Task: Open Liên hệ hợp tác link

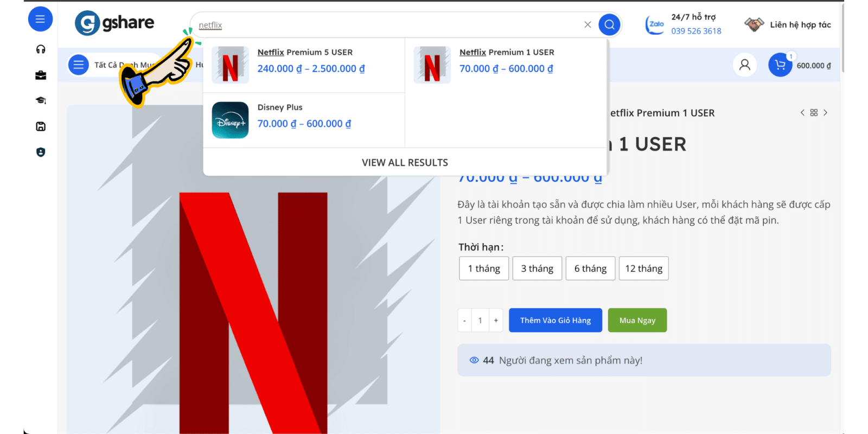Action: pos(800,24)
